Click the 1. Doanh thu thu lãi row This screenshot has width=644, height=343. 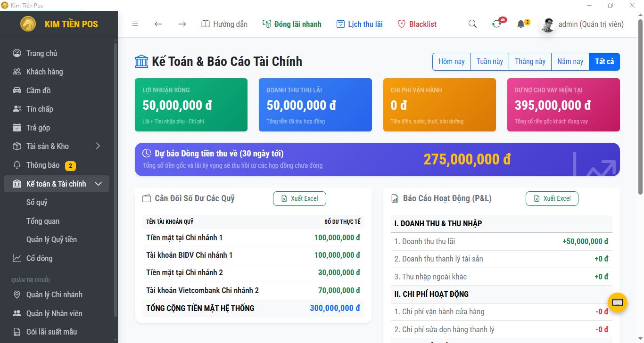[502, 241]
